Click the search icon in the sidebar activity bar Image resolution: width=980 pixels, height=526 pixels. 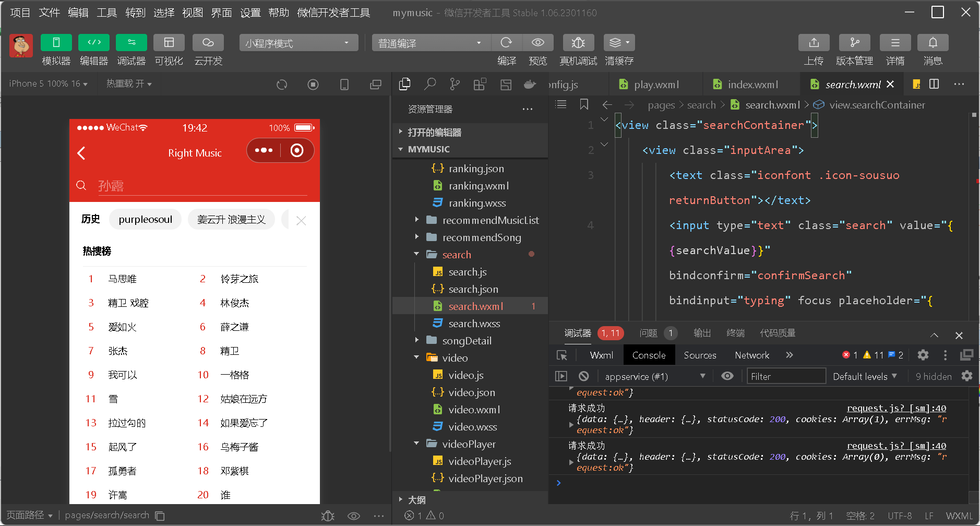pos(430,83)
